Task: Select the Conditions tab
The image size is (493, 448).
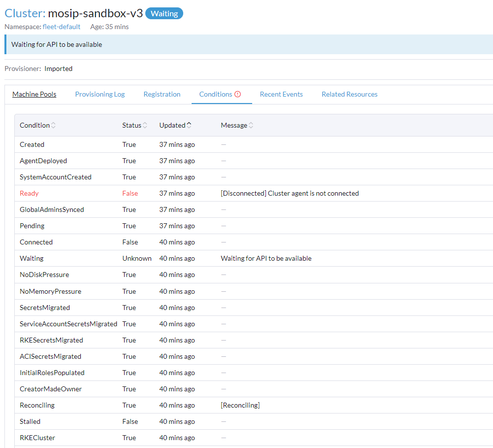Action: coord(215,94)
